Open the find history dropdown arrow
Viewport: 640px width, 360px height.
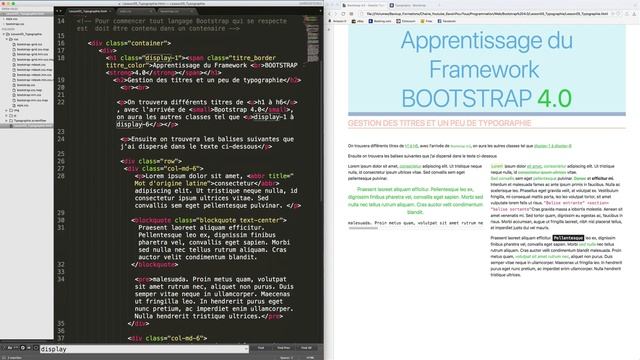[246, 349]
